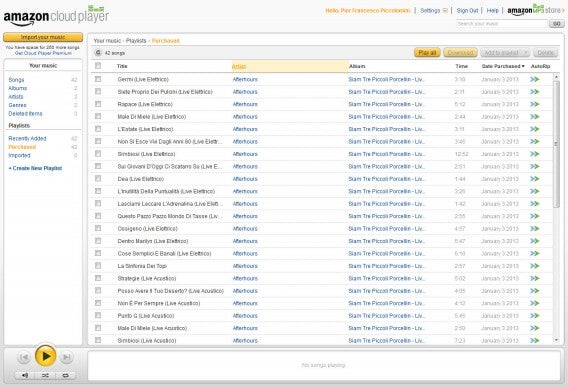Click the volume speaker icon
Screen dimensions: 568x387
point(25,375)
